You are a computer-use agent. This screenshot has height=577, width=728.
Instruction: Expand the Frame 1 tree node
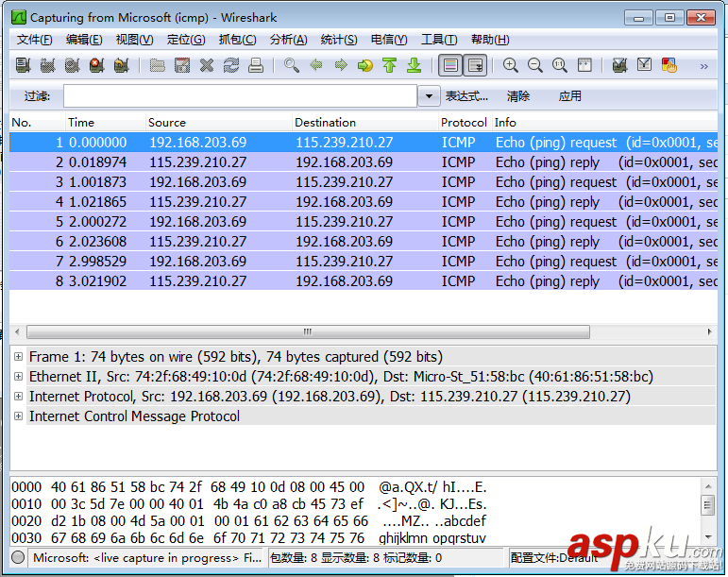point(18,357)
